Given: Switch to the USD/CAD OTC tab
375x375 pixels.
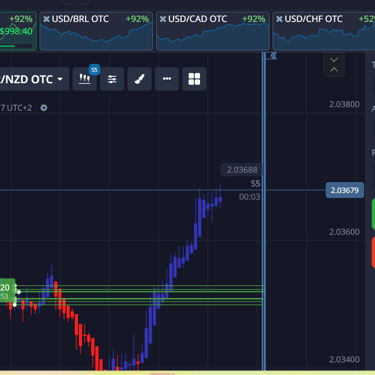Looking at the screenshot, I should (x=213, y=31).
